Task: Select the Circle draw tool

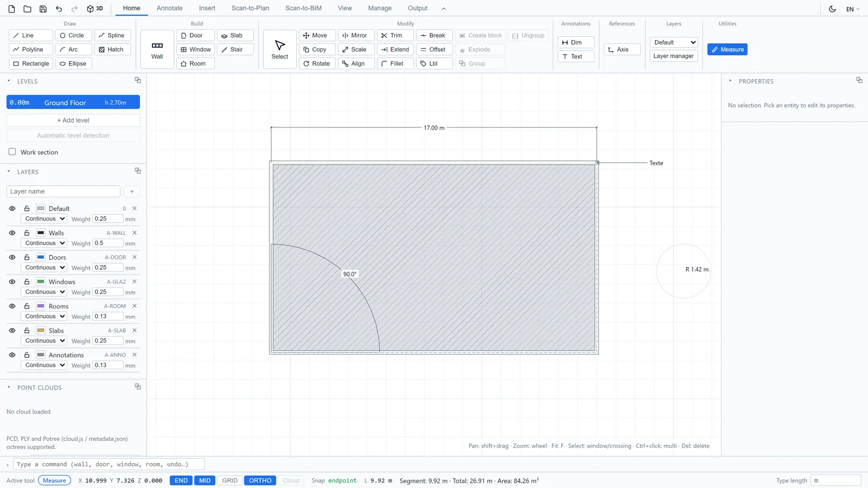Action: click(x=74, y=35)
